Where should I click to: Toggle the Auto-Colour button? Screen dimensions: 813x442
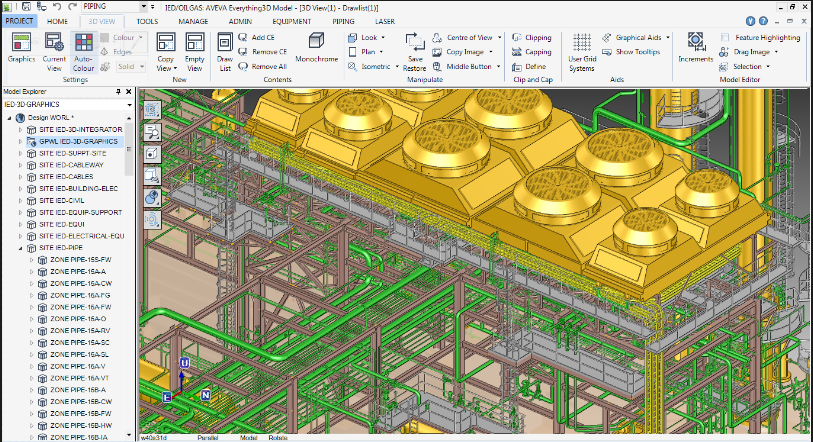(83, 52)
